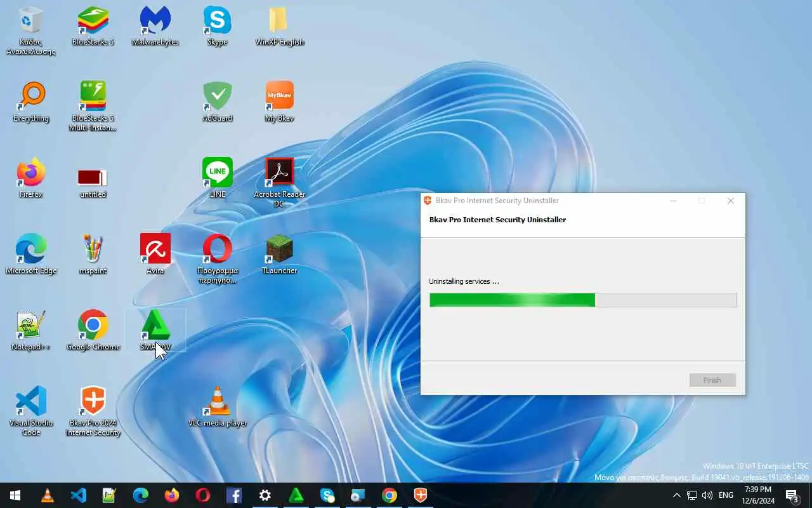Screen dimensions: 812x508
Task: Close the Bkav uninstaller window
Action: coord(731,201)
